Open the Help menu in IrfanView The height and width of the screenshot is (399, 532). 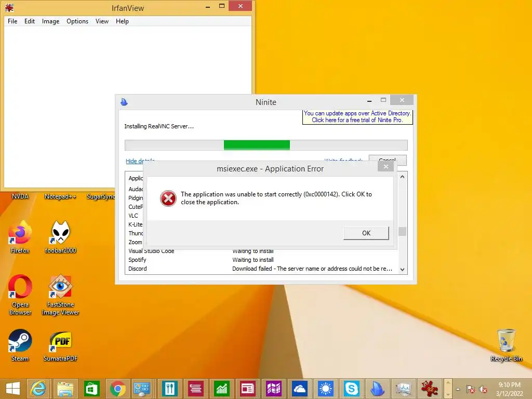pyautogui.click(x=122, y=21)
